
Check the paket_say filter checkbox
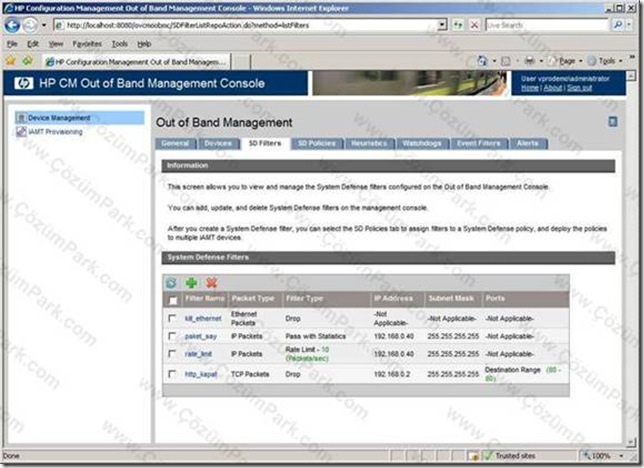(x=172, y=336)
